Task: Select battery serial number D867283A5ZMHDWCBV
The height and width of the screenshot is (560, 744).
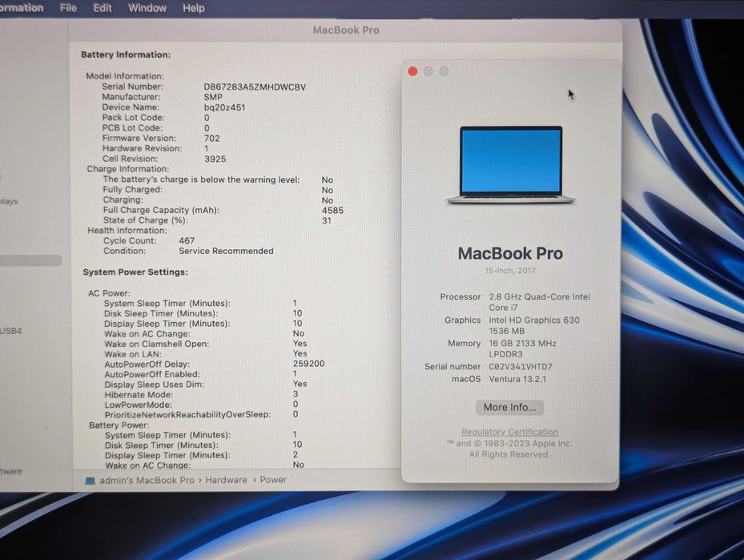Action: point(255,87)
